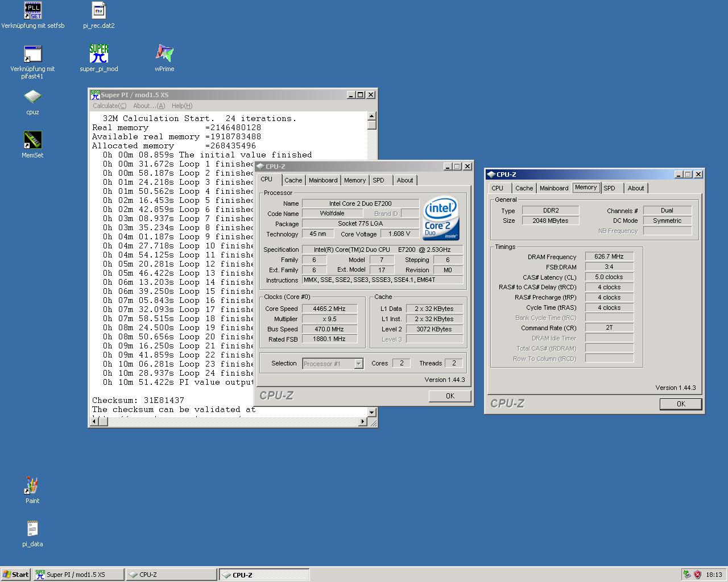Viewport: 728px width, 582px height.
Task: Open the setfsb shortcut desktop icon
Action: pyautogui.click(x=33, y=10)
